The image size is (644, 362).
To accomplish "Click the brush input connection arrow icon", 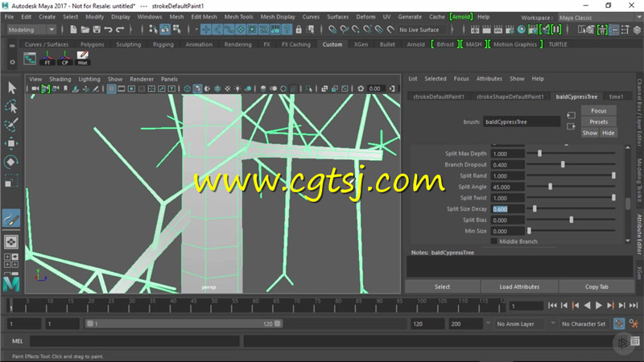I will coord(571,115).
